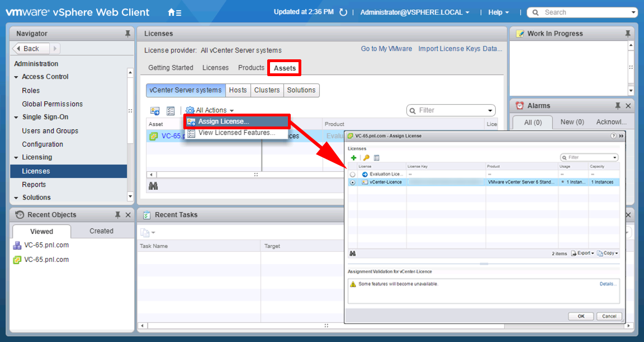Open the Assign License dialog Filter dropdown
This screenshot has width=644, height=342.
(x=615, y=157)
